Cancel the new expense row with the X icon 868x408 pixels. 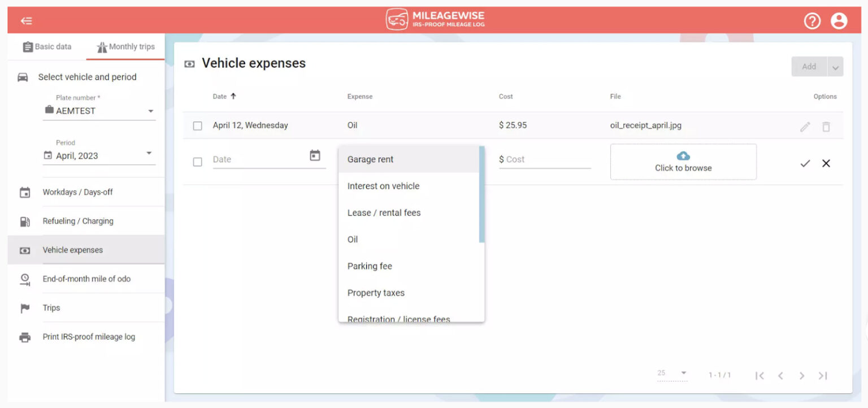[826, 163]
